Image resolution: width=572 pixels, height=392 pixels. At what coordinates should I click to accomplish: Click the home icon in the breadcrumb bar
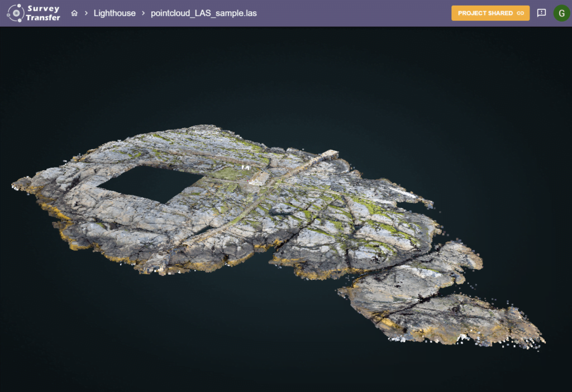coord(74,13)
